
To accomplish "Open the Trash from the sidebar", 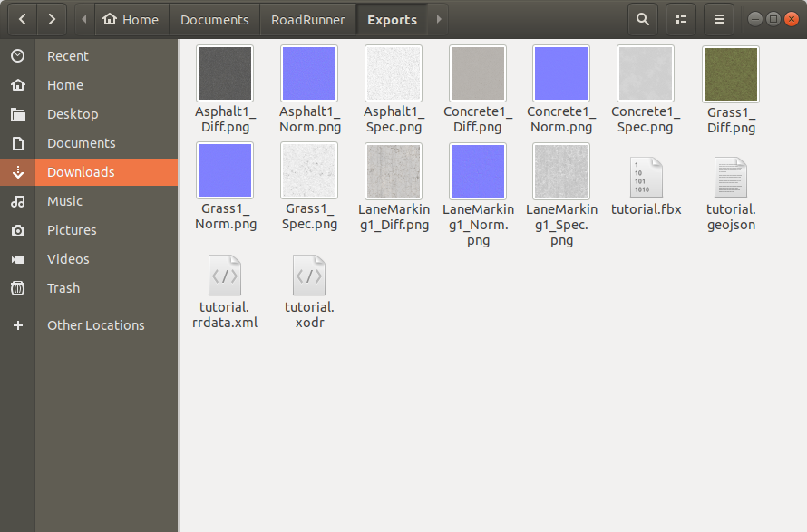I will coord(63,288).
